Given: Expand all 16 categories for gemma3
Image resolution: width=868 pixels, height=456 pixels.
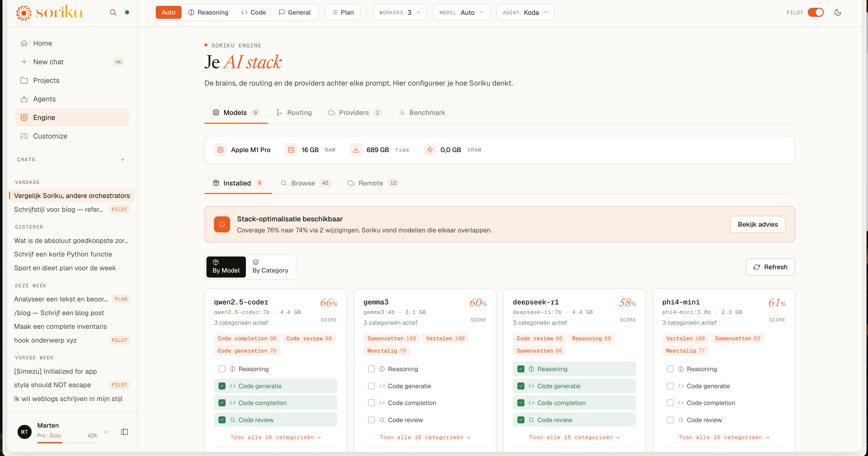Looking at the screenshot, I should (425, 437).
